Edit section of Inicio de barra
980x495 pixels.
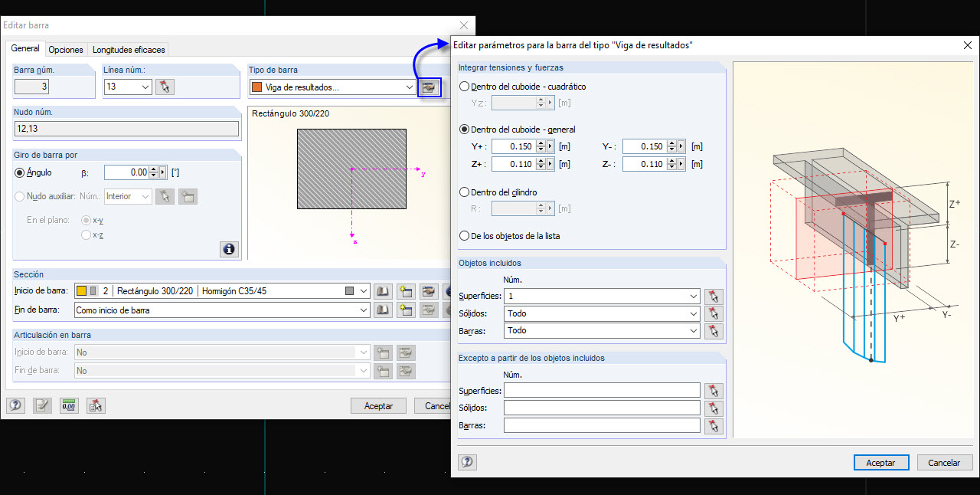tap(429, 291)
